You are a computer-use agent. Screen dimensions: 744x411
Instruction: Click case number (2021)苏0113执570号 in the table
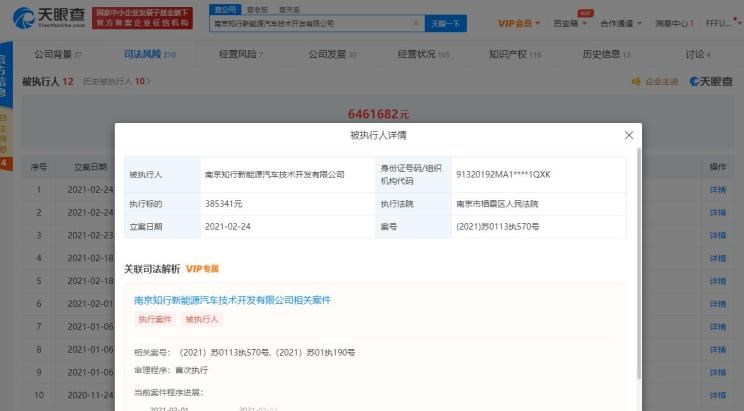click(498, 227)
